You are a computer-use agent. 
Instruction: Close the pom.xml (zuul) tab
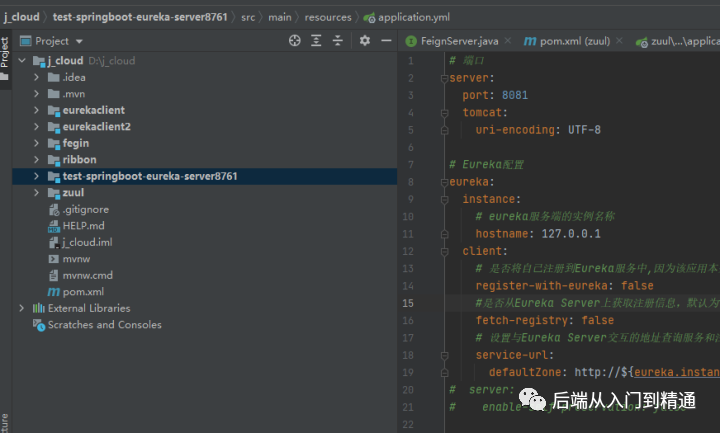[619, 41]
